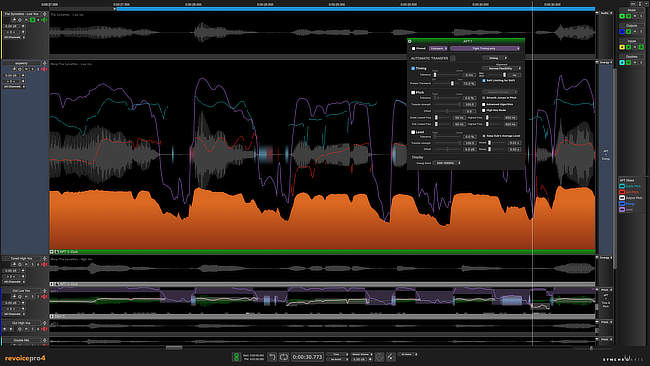Click the diamond icon beside Flat Dynamics track name
Image resolution: width=650 pixels, height=366 pixels.
coord(44,14)
